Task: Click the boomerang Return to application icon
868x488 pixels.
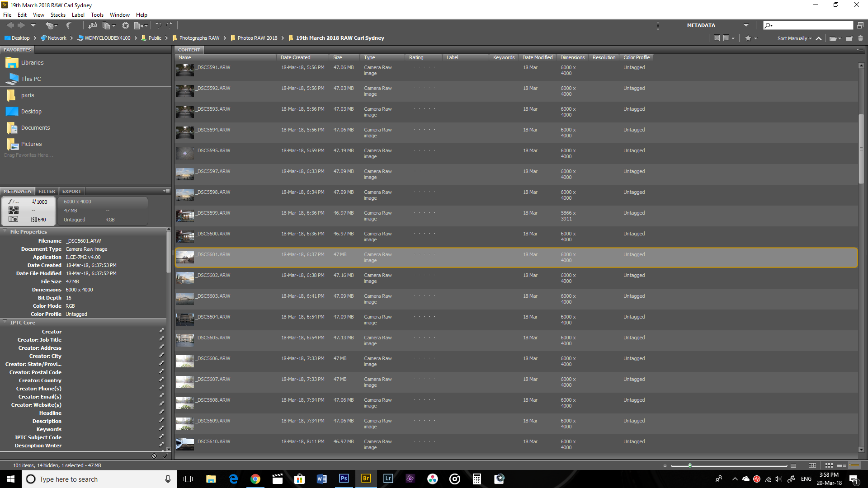Action: point(69,25)
